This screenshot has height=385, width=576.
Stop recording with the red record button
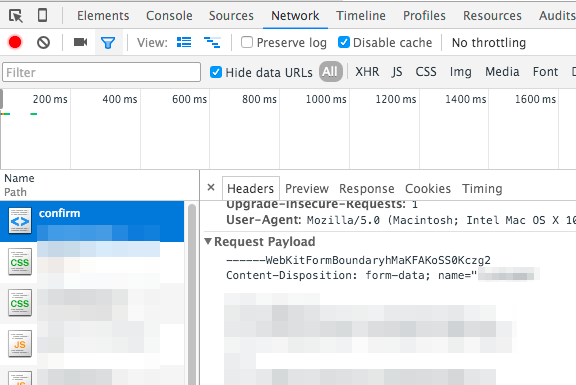point(15,42)
